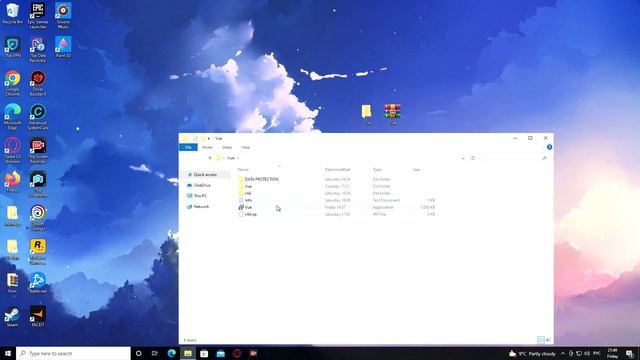Select This PC in the navigation pane
The image size is (640, 360).
pos(200,196)
